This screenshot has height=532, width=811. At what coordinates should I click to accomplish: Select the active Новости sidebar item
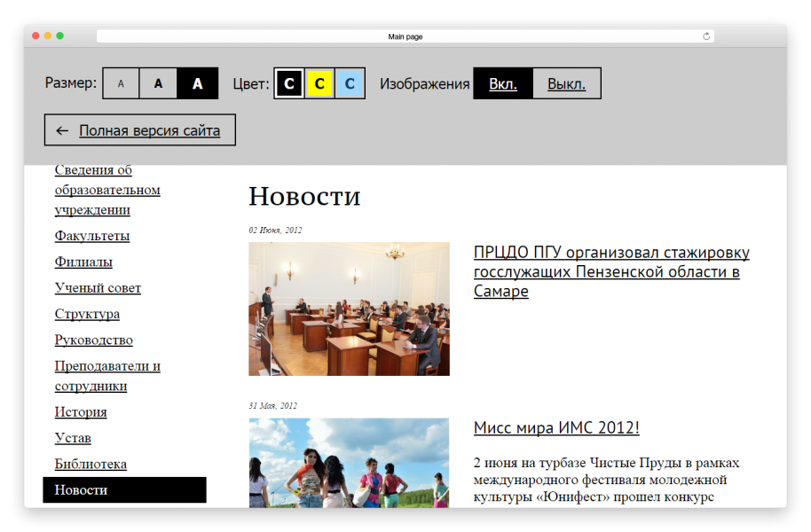coord(124,489)
